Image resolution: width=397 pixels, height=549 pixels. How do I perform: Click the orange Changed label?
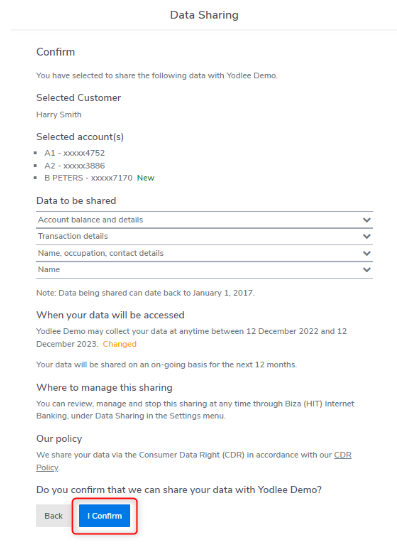119,344
